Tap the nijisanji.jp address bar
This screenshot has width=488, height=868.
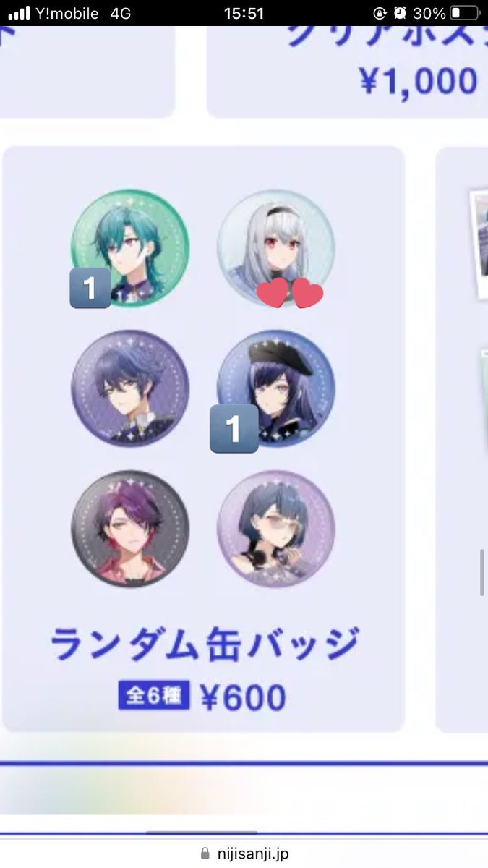point(244,854)
